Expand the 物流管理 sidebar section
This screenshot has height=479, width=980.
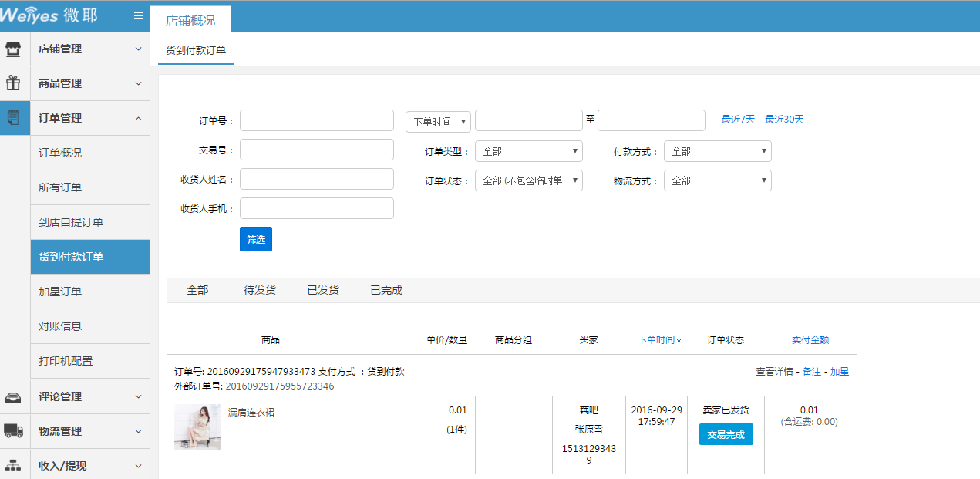coord(90,431)
